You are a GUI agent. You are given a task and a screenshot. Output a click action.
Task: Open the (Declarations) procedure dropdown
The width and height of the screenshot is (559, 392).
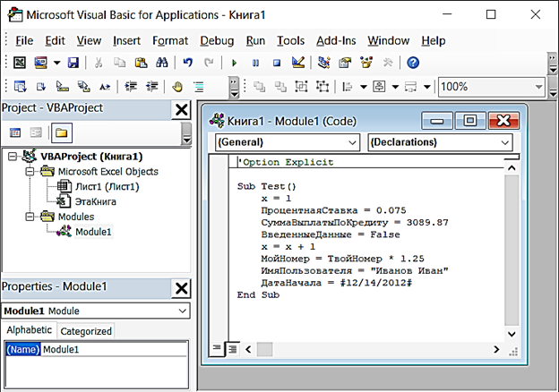440,142
